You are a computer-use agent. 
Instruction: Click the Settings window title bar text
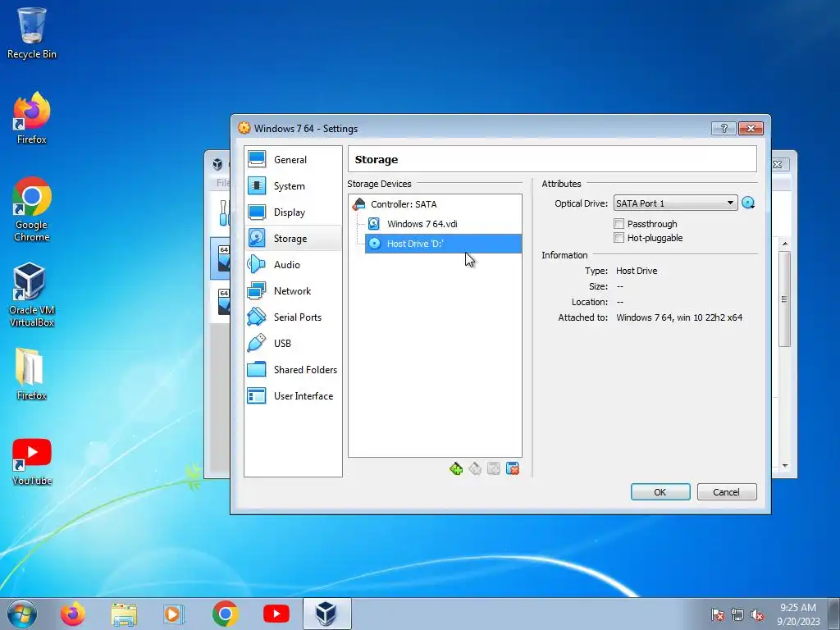coord(306,129)
